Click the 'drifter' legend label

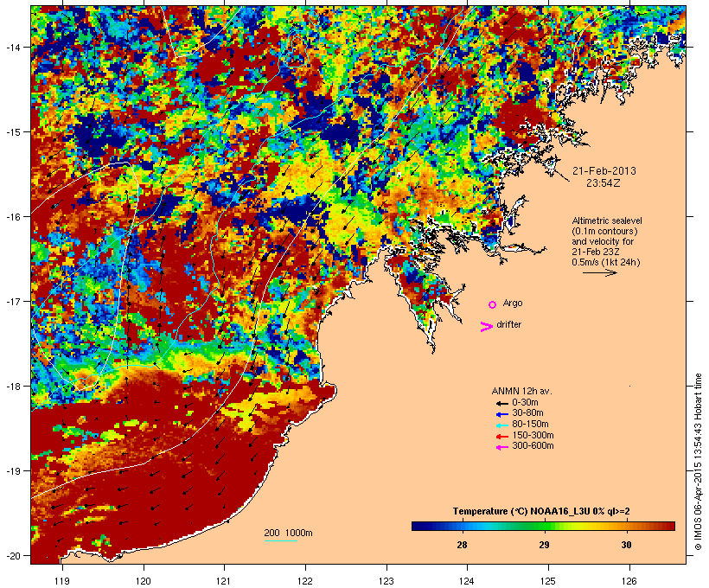pos(508,324)
